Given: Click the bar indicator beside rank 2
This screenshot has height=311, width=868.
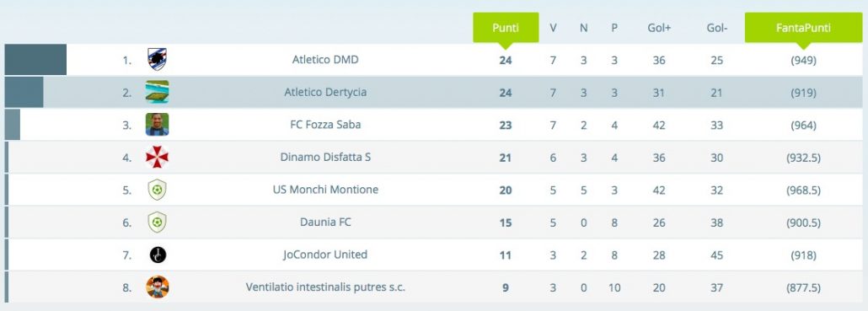Looking at the screenshot, I should [24, 92].
